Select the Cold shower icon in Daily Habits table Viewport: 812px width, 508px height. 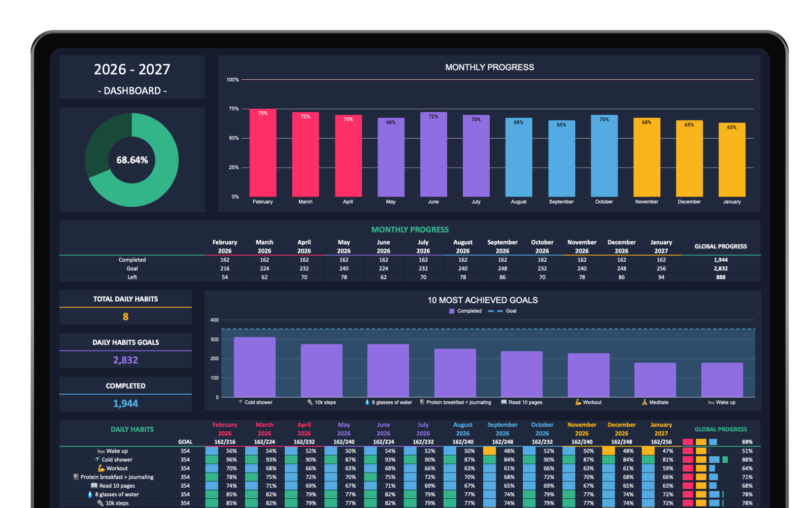[97, 459]
